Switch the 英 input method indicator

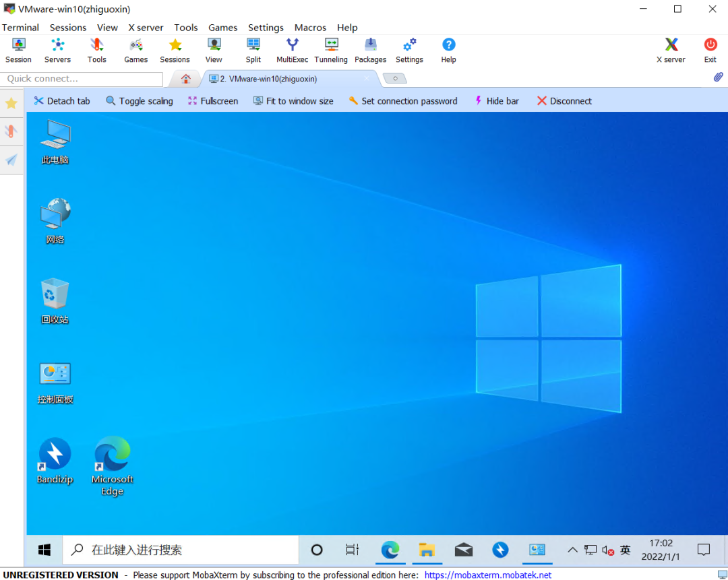[626, 550]
